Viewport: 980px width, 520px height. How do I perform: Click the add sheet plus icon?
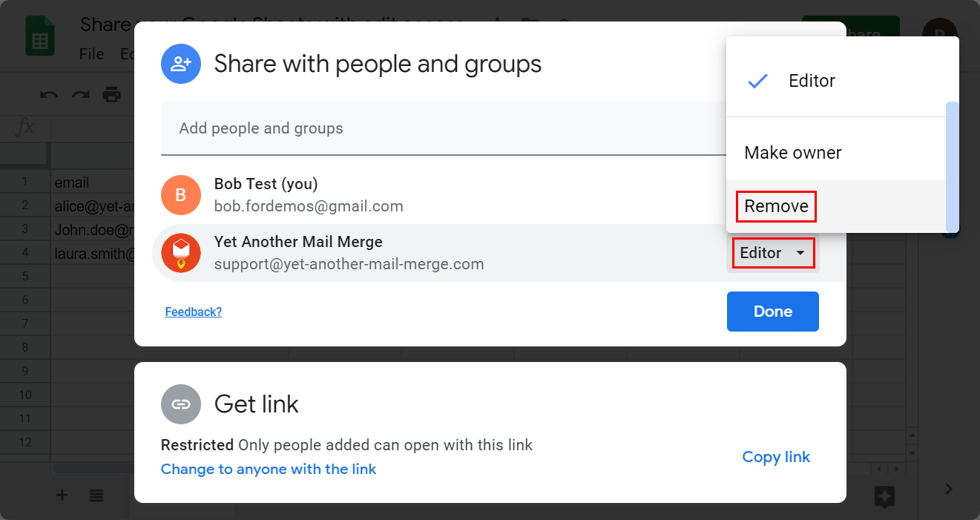62,496
